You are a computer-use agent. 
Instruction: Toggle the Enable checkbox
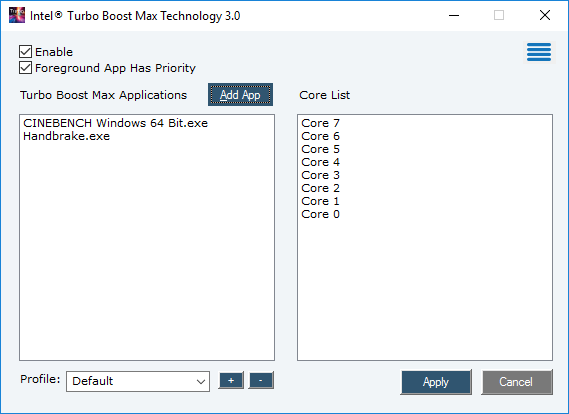(25, 52)
